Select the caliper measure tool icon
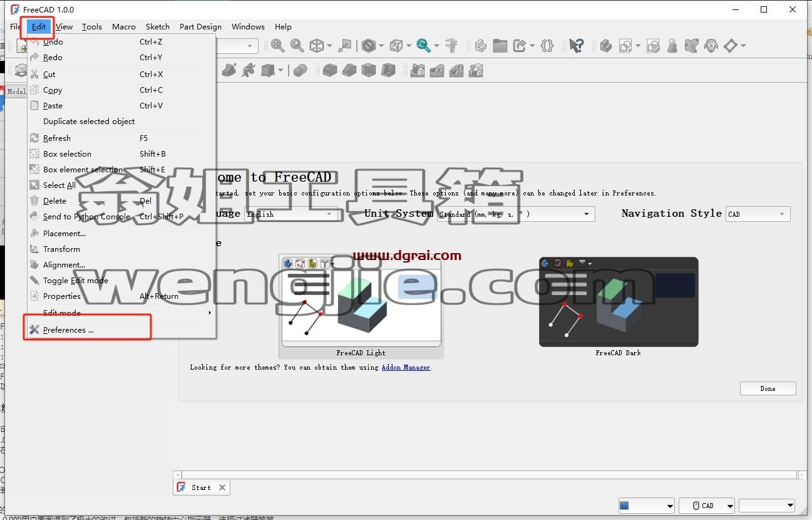Screen dimensions: 812x520 (451, 46)
